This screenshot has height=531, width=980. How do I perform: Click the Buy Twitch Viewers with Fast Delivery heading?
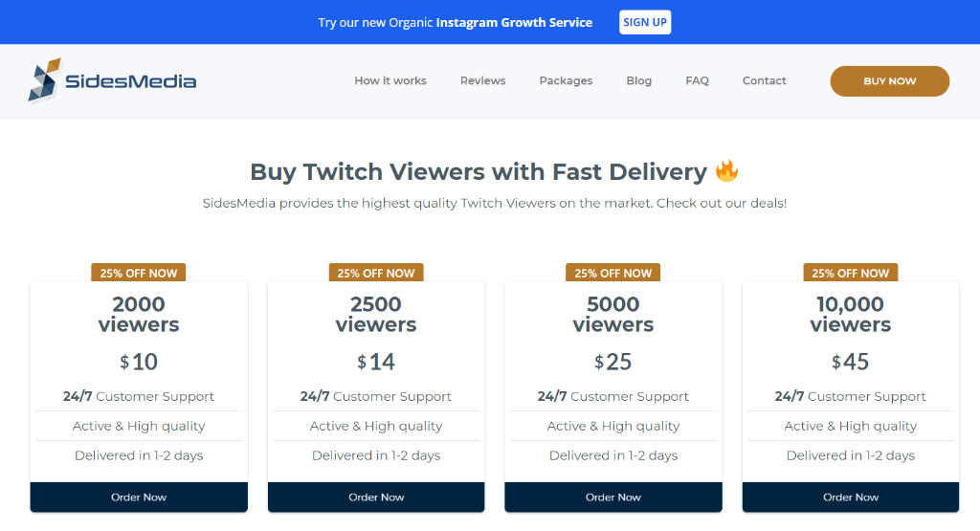[479, 172]
